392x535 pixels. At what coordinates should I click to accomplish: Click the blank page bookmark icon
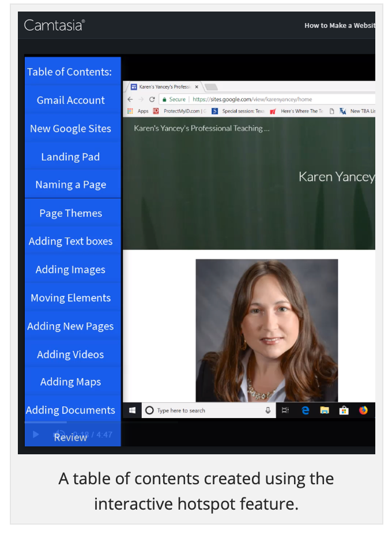[331, 111]
